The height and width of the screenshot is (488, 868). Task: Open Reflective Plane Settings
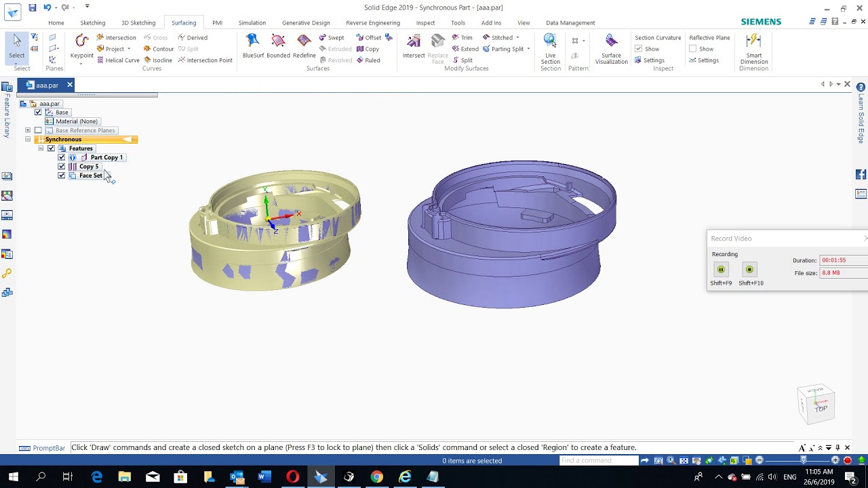tap(704, 60)
